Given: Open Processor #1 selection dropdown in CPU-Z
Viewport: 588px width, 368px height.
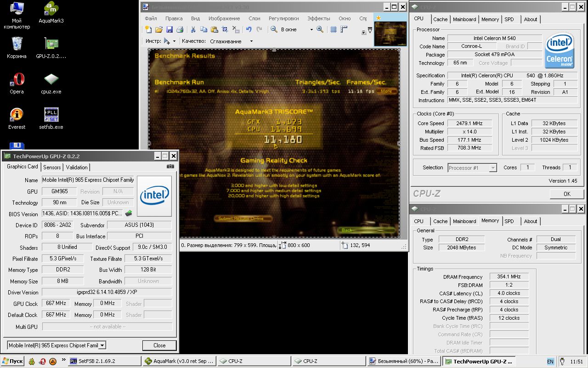Looking at the screenshot, I should tap(493, 168).
